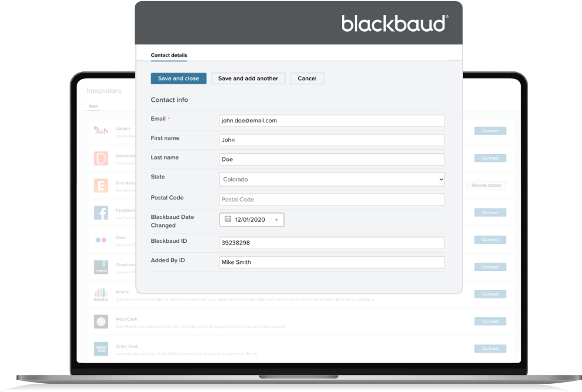Click into the Postal Code field
The image size is (582, 392).
[x=332, y=200]
